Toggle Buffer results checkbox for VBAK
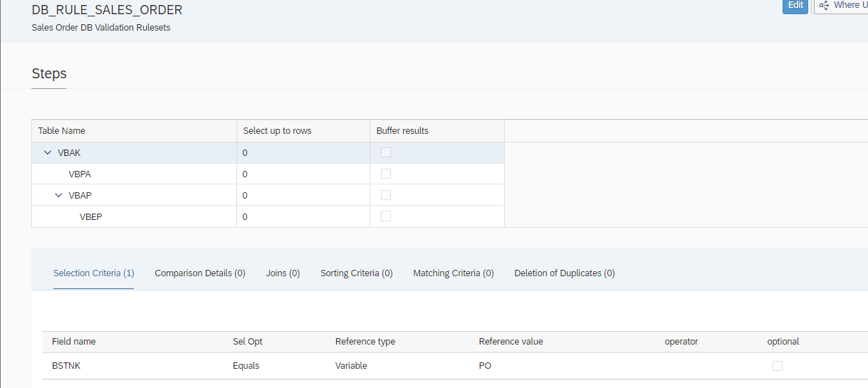Image resolution: width=868 pixels, height=388 pixels. click(386, 152)
